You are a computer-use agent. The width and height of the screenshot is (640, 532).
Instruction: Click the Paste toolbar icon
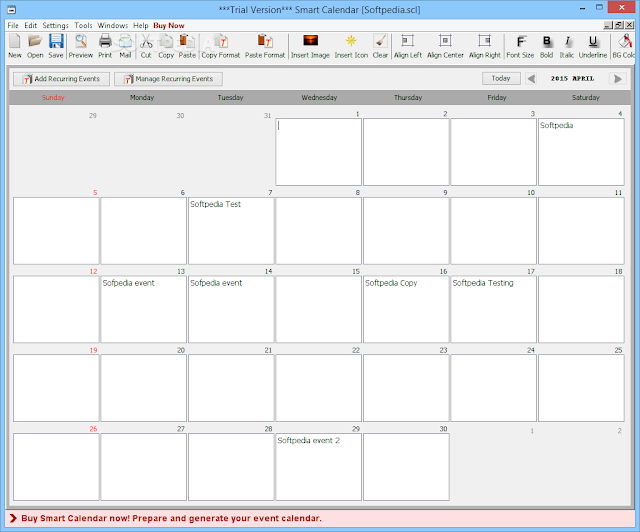click(187, 46)
